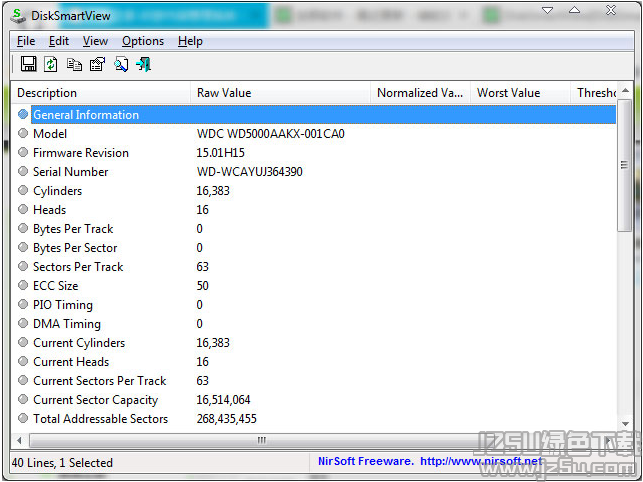This screenshot has height=482, width=643.
Task: Click the bullet icon beside PIO Timing
Action: [23, 304]
